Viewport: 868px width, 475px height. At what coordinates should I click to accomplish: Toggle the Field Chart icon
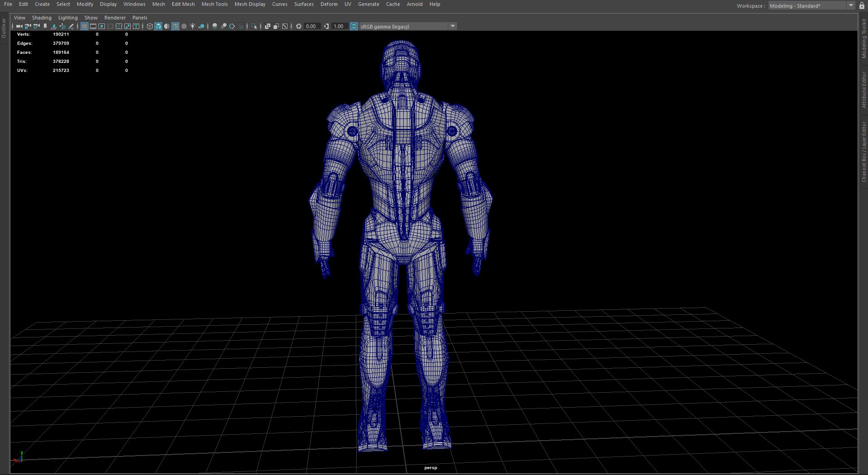tap(119, 26)
